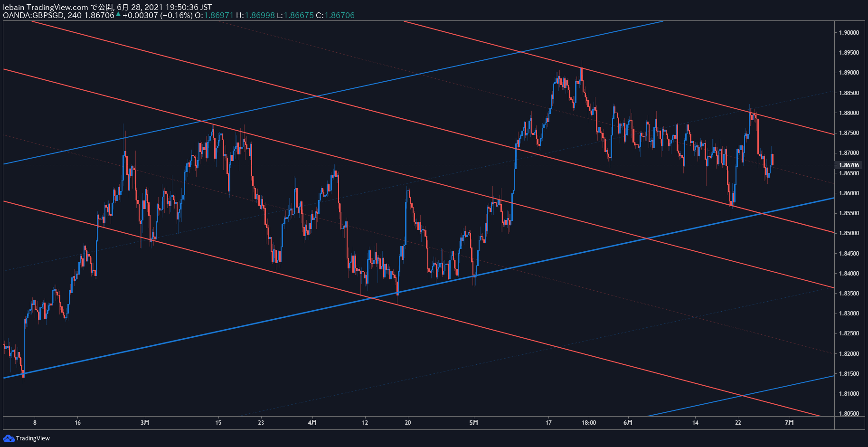Click the 1.87000 price axis label
Screen dimensions: 868x447
tap(849, 153)
